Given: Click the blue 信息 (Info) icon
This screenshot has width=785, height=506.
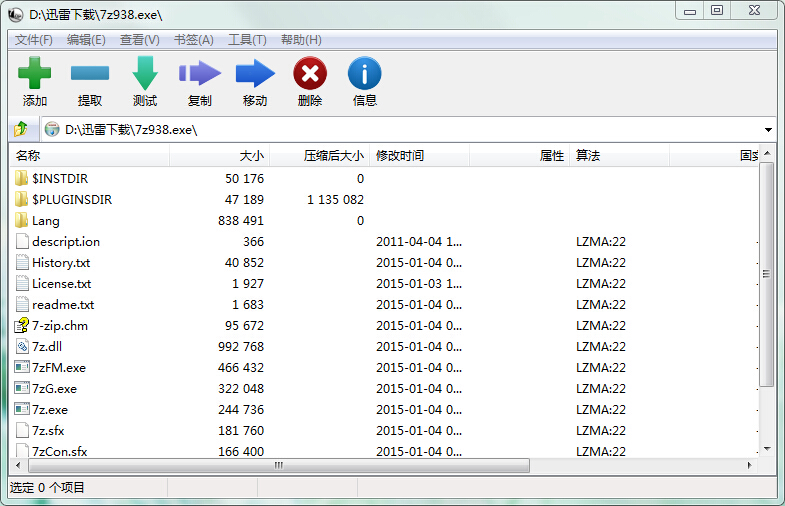Looking at the screenshot, I should point(365,73).
